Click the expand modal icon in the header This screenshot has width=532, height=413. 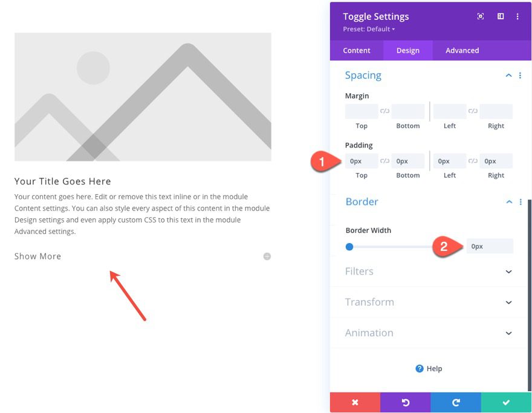[480, 16]
